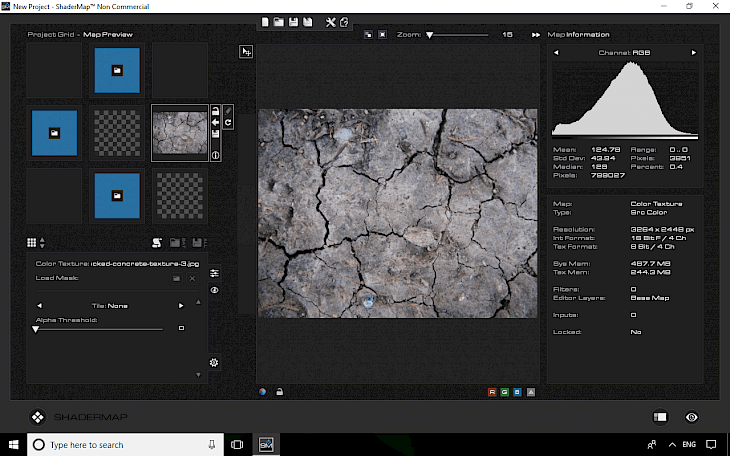Viewport: 730px width, 456px height.
Task: Toggle the green G channel display
Action: [505, 392]
